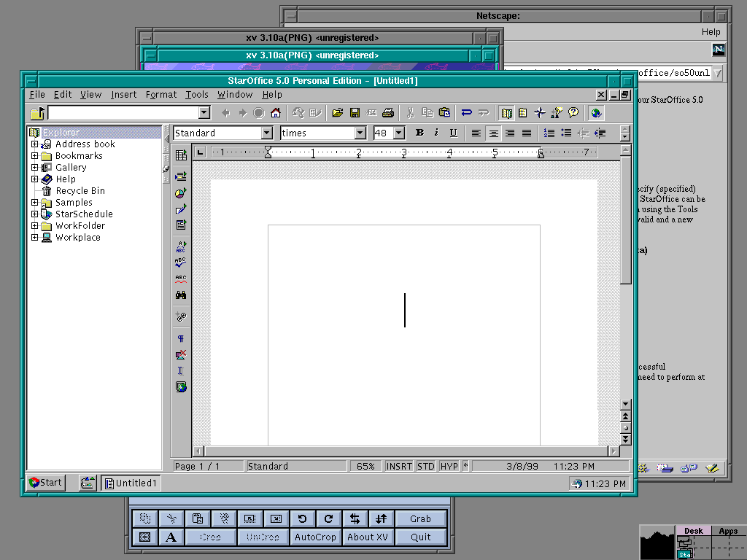
Task: Toggle Bold formatting
Action: (419, 133)
